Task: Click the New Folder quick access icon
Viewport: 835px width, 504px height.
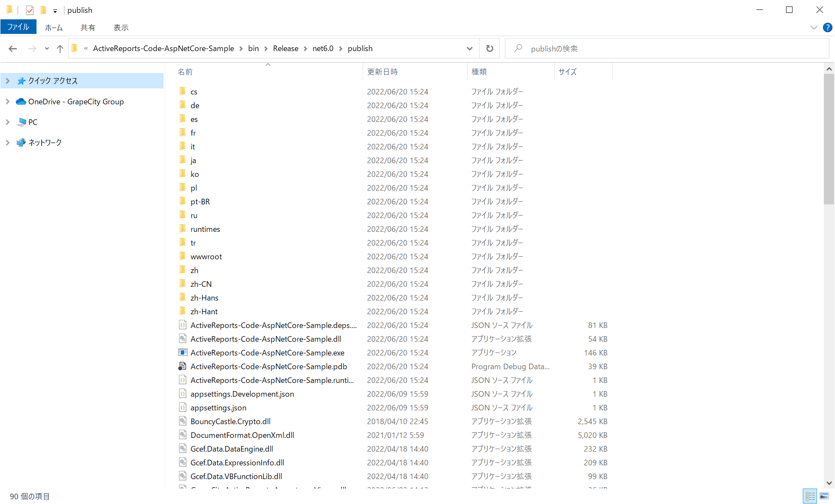Action: [x=43, y=10]
